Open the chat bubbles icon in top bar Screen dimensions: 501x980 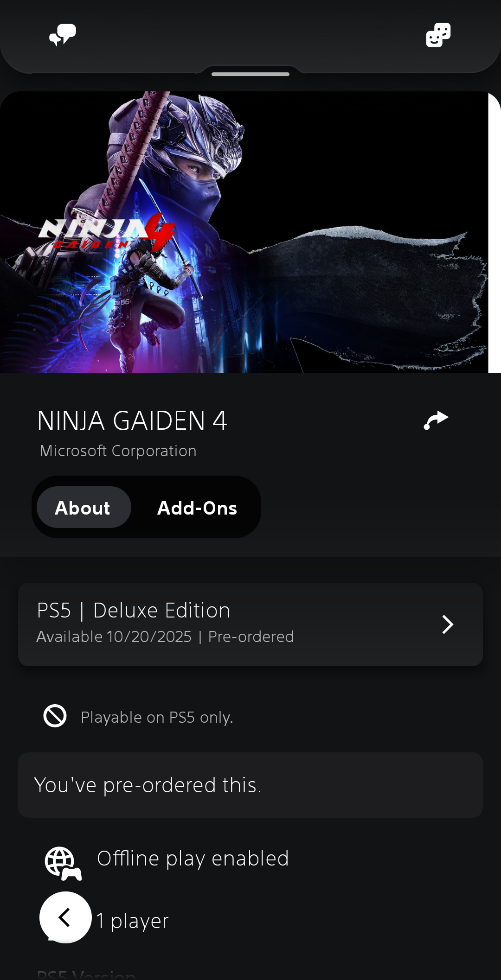(63, 35)
